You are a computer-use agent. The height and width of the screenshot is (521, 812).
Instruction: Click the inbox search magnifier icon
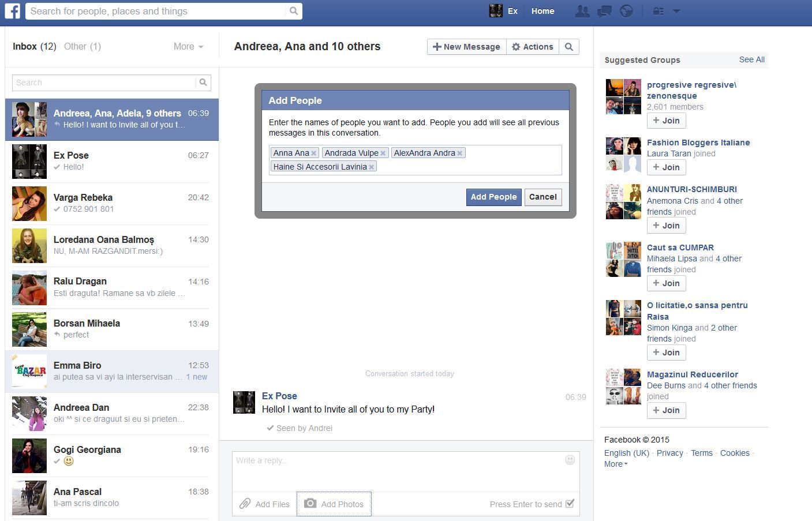coord(203,83)
